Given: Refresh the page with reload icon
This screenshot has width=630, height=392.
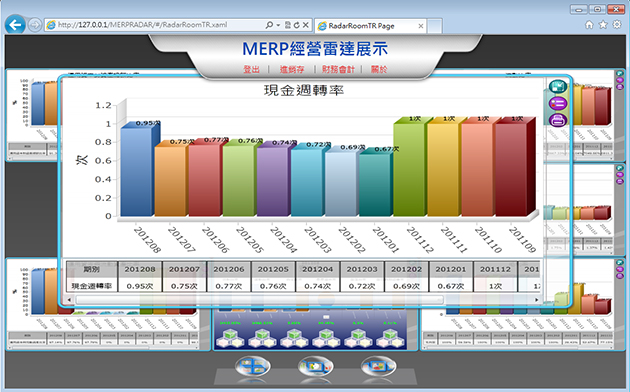Looking at the screenshot, I should coord(297,25).
